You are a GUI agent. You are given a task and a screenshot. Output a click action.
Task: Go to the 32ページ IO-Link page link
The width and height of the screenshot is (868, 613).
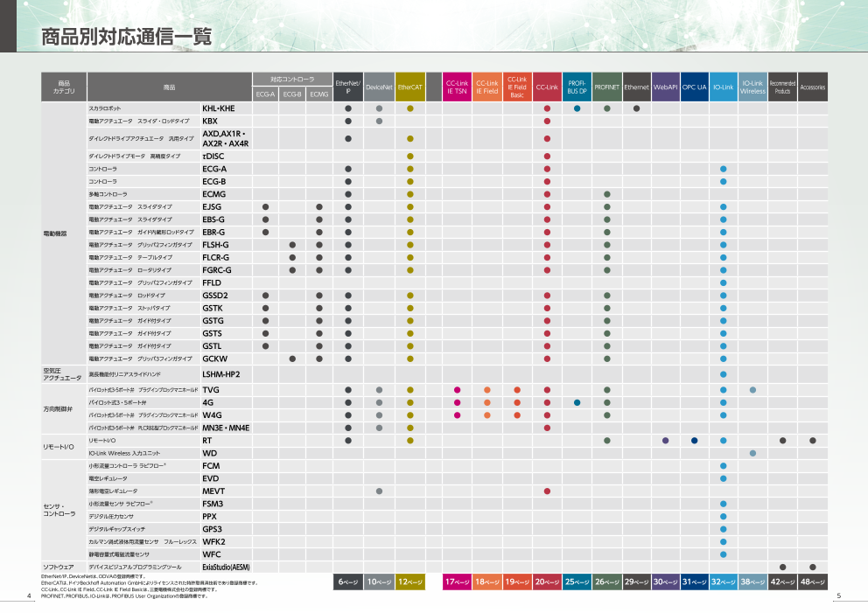tap(723, 582)
